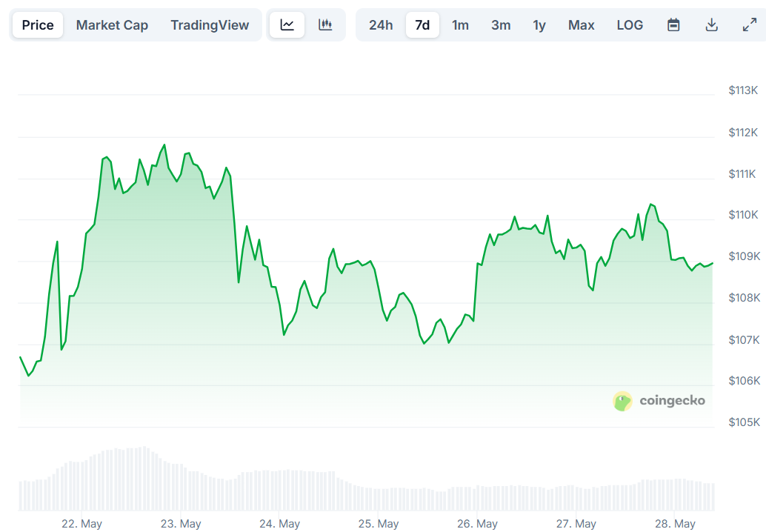Toggle the LOG scale
The image size is (766, 532).
click(630, 25)
